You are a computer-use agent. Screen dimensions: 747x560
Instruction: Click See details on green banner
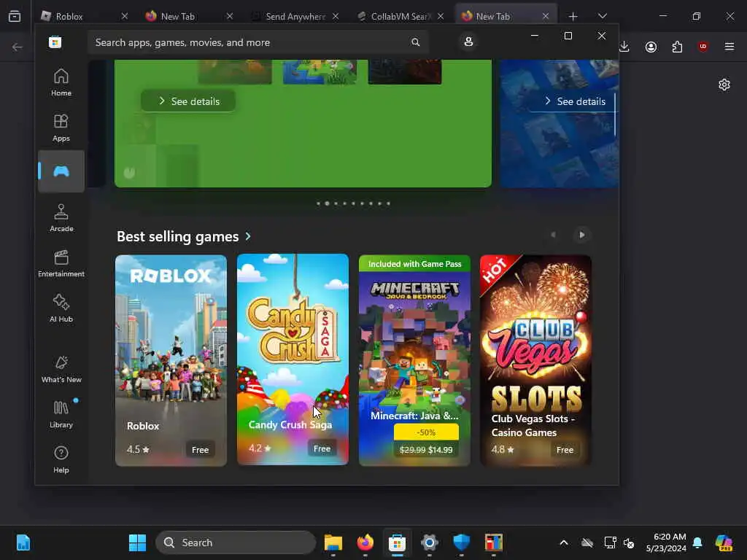click(188, 101)
